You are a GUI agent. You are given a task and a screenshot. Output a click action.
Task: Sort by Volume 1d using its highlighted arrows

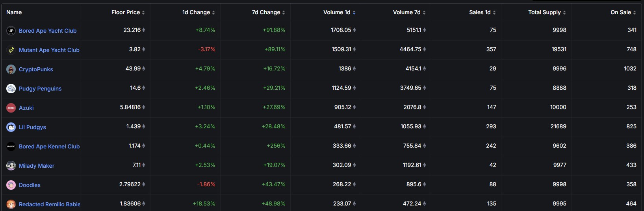[x=354, y=13]
